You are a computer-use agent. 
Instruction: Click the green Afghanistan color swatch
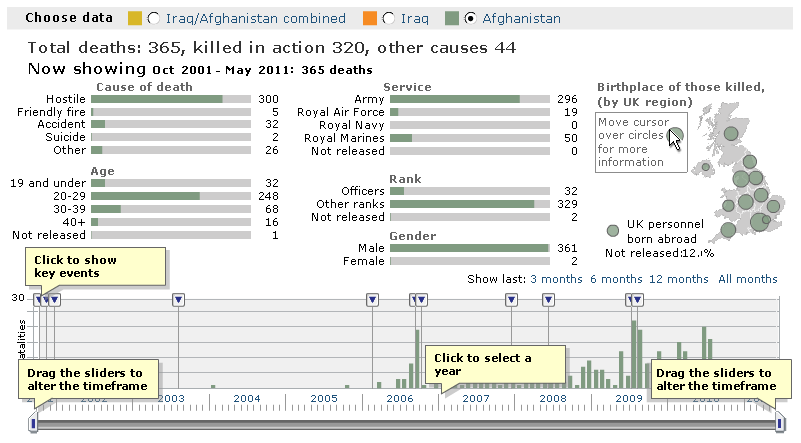[x=452, y=18]
